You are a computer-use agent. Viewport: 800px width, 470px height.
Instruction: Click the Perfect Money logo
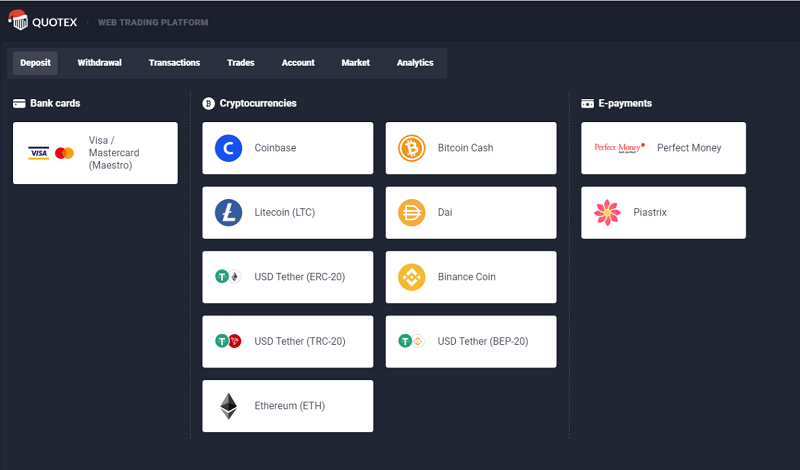pos(619,148)
